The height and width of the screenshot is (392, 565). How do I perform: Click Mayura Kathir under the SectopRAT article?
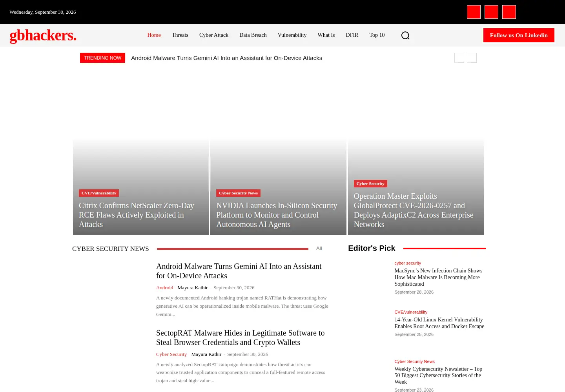(x=206, y=354)
